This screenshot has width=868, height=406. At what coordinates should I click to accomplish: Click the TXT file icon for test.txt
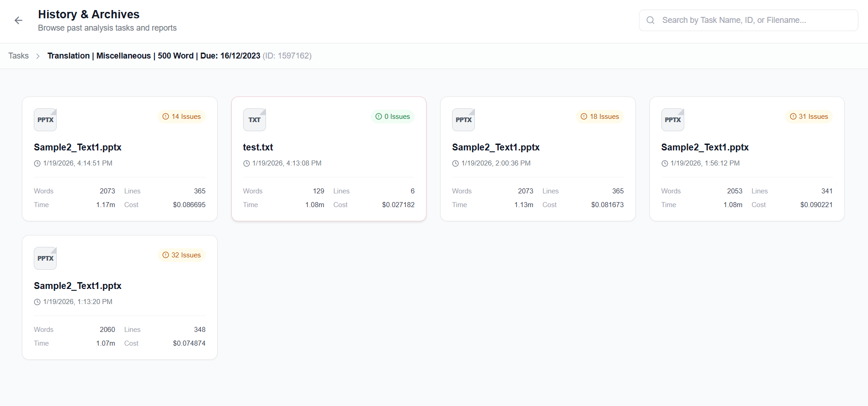click(x=254, y=120)
